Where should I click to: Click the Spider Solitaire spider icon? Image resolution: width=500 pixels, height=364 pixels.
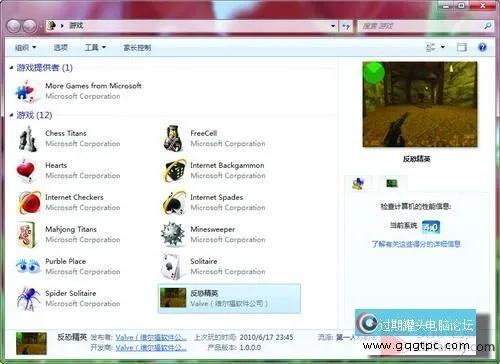(29, 299)
